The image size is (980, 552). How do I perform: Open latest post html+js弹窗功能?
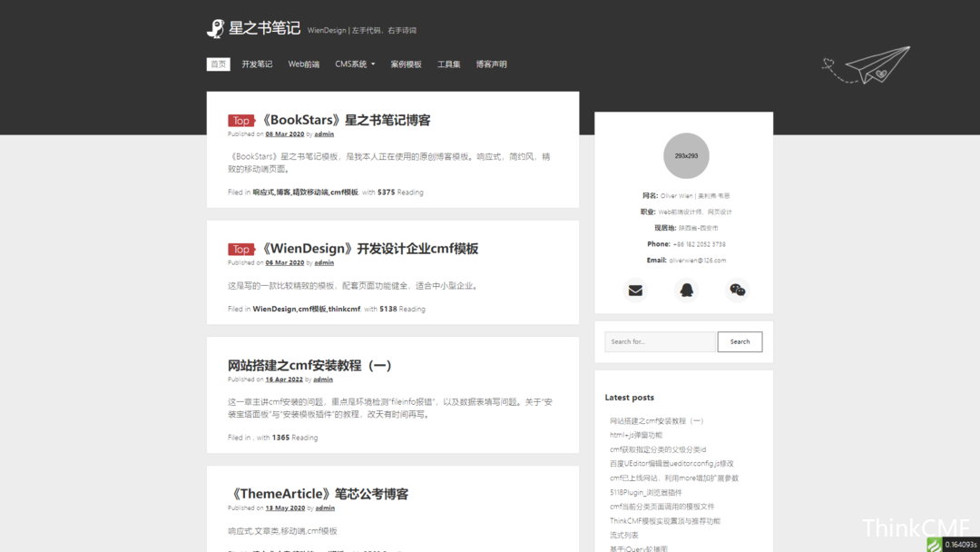pos(635,435)
